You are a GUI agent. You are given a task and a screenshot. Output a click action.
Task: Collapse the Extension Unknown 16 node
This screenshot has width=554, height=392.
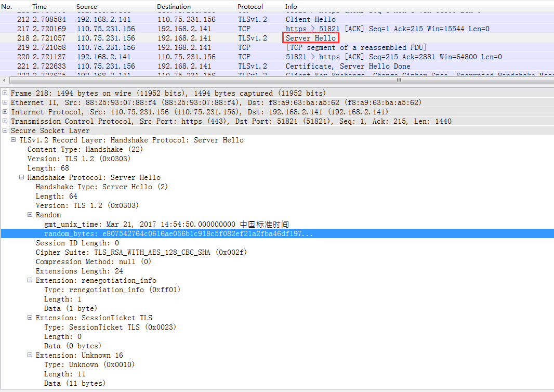(30, 355)
